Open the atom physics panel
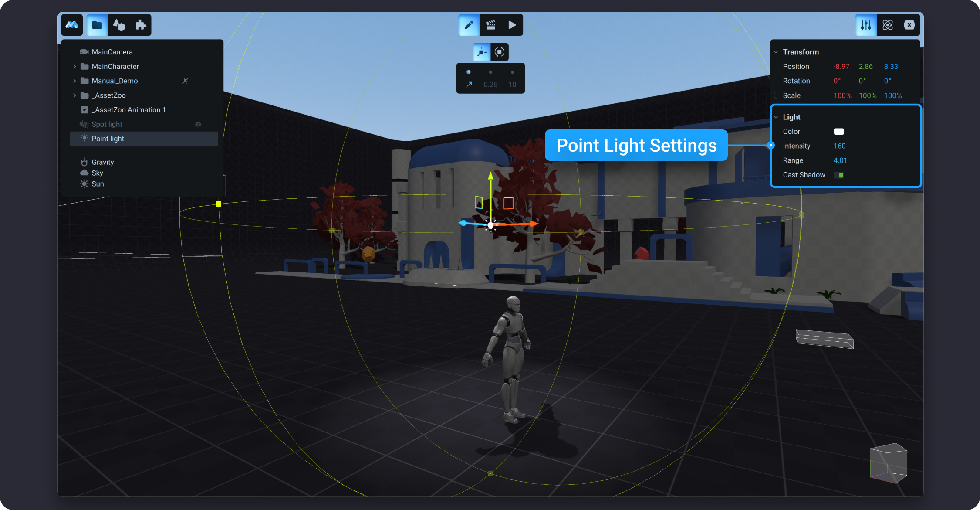The image size is (980, 510). click(888, 25)
